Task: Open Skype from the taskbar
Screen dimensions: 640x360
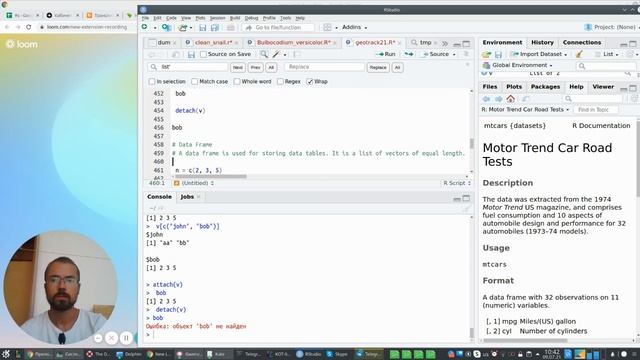Action: pyautogui.click(x=338, y=354)
